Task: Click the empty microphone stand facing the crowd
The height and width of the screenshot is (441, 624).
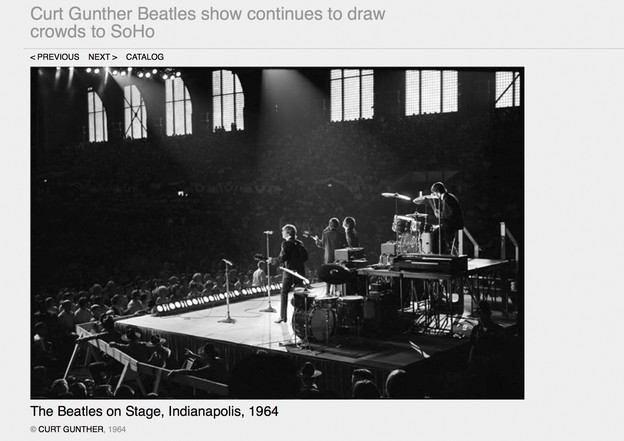Action: coord(228,291)
